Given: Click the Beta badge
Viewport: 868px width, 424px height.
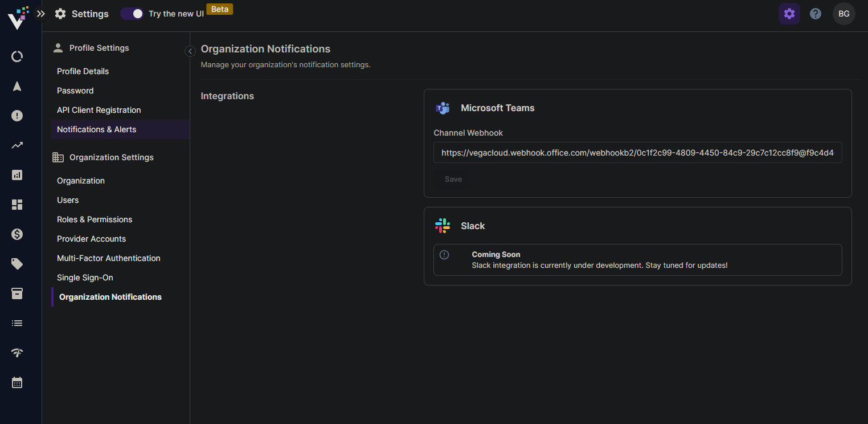Looking at the screenshot, I should [219, 9].
